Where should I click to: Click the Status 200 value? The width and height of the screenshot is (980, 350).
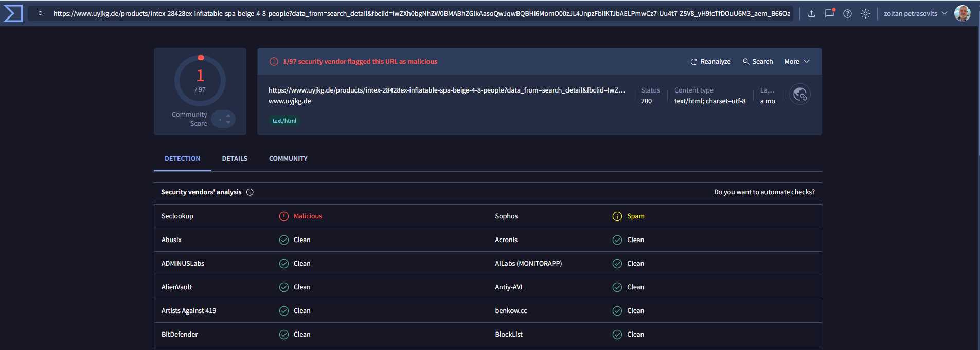coord(646,101)
